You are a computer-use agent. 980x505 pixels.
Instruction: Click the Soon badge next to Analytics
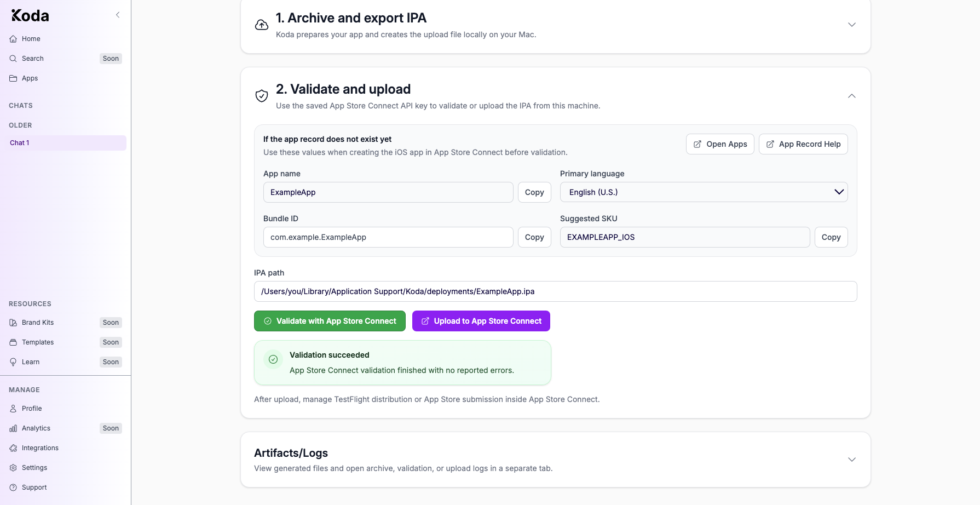click(x=111, y=428)
